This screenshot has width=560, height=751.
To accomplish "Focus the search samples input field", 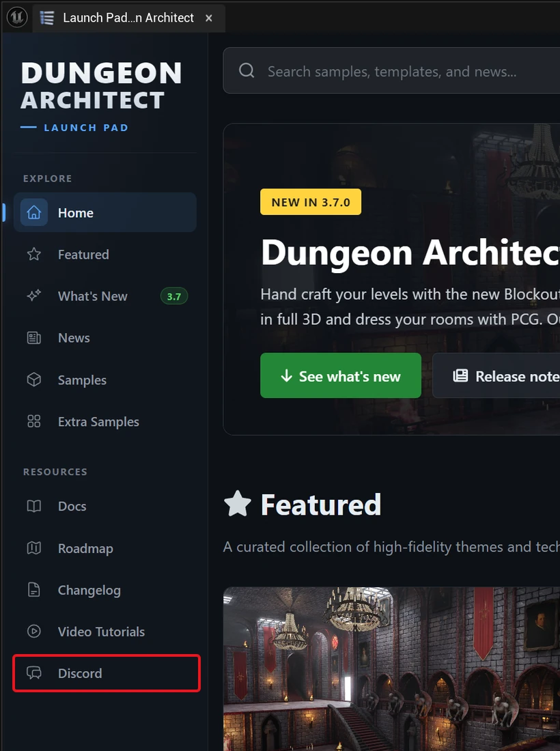I will 391,71.
